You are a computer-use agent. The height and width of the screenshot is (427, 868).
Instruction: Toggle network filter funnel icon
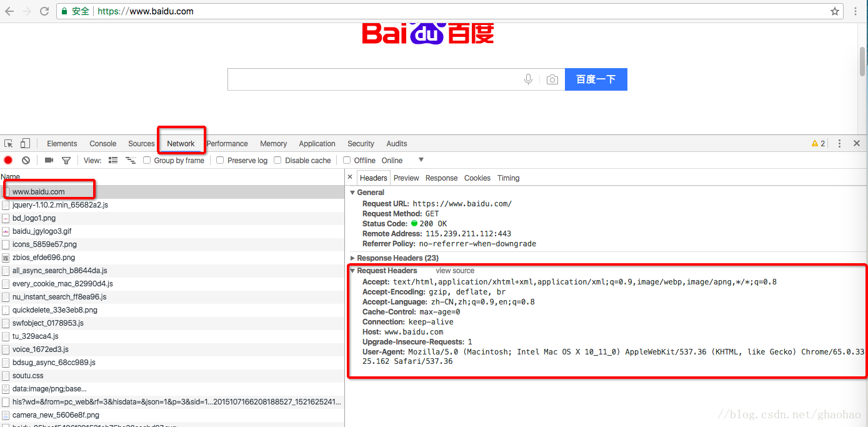(x=66, y=160)
